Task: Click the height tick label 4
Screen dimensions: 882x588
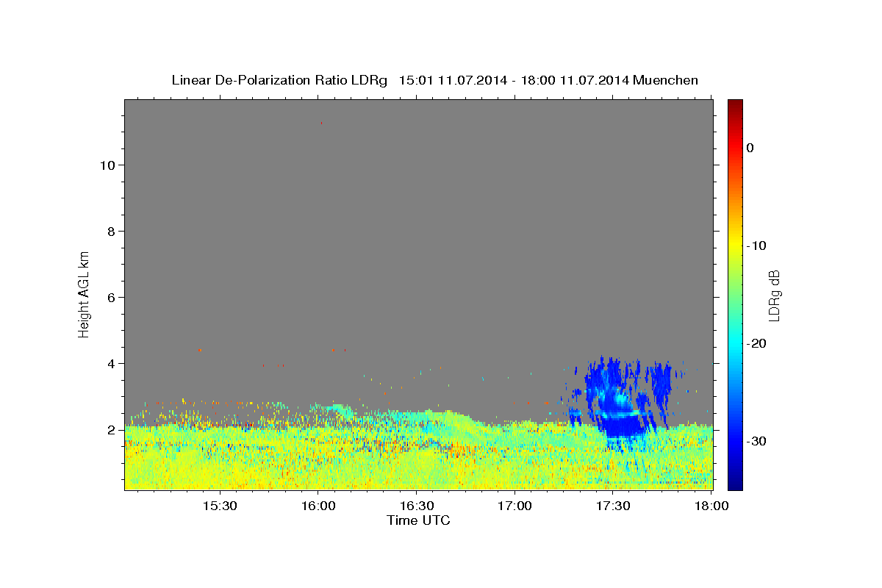Action: (111, 364)
